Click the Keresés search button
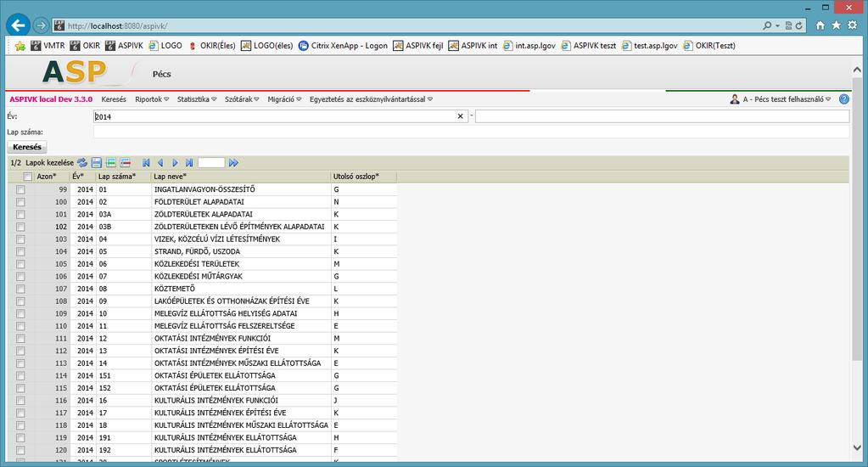This screenshot has width=868, height=467. [26, 147]
